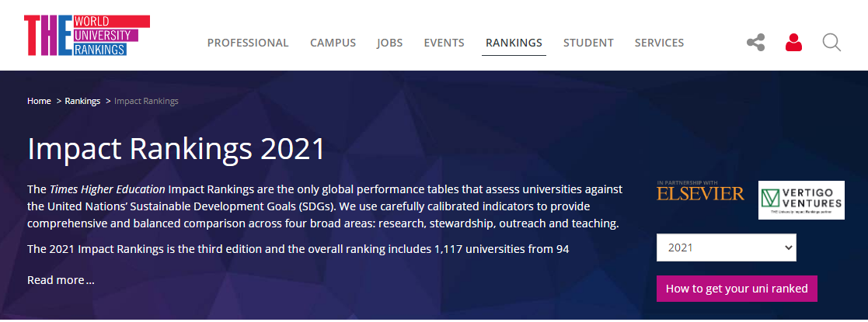Click the Impact Rankings 2021 heading

(176, 149)
